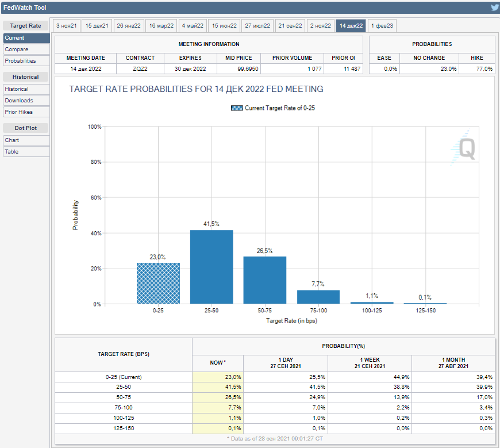The image size is (500, 448).
Task: Switch to the 2 ноя22 meeting tab
Action: coord(321,26)
